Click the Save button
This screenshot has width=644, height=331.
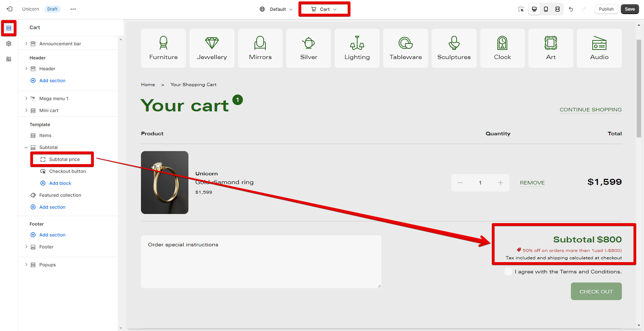point(630,9)
